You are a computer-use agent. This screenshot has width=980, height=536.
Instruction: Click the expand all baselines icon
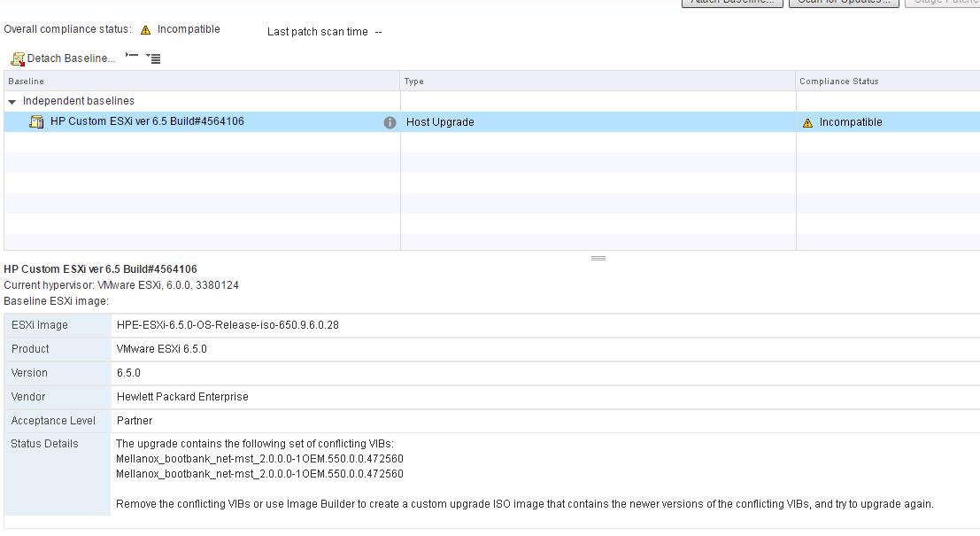[x=153, y=58]
